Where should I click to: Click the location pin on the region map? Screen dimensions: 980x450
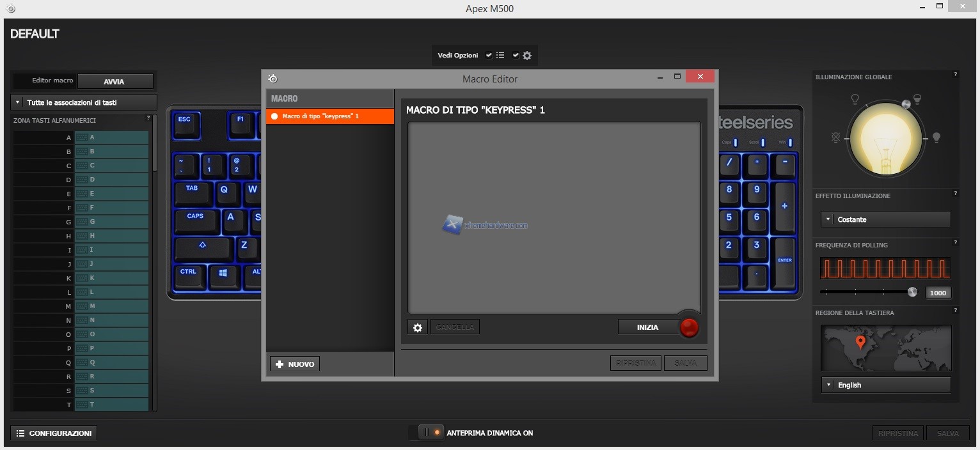coord(860,342)
